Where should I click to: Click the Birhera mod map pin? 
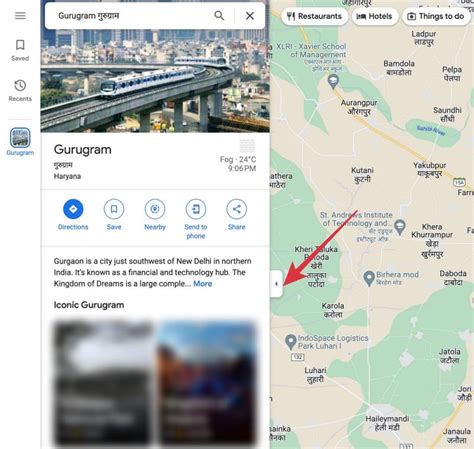coord(369,278)
